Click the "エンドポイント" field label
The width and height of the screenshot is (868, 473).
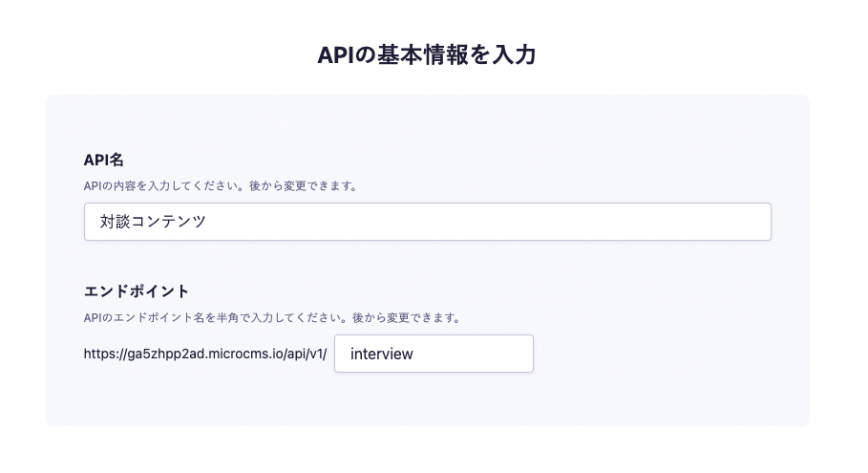point(137,291)
